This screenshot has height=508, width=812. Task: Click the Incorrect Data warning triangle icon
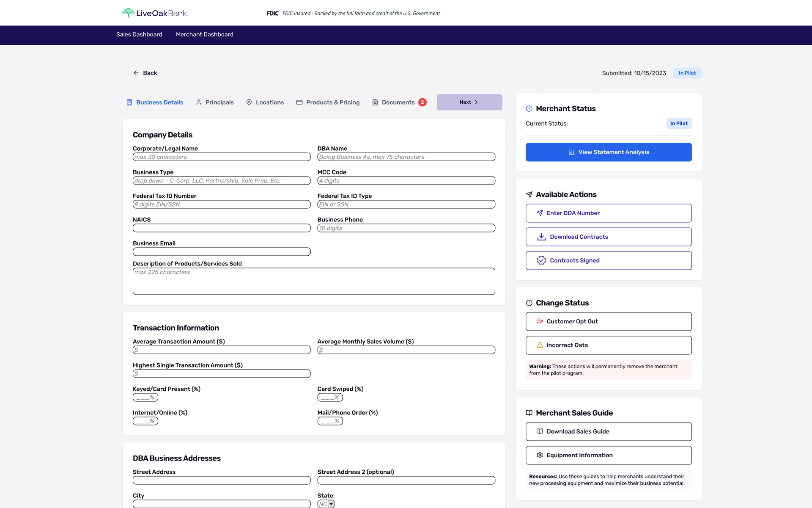tap(540, 345)
